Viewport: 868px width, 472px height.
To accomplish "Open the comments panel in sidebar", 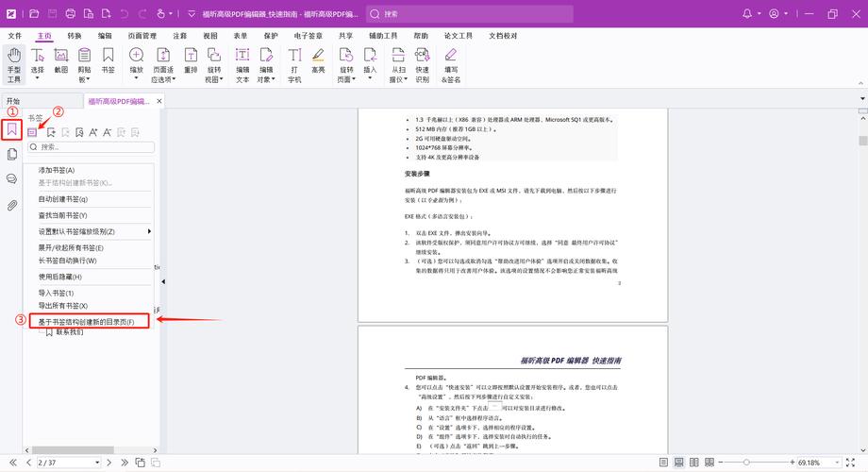I will pyautogui.click(x=11, y=179).
